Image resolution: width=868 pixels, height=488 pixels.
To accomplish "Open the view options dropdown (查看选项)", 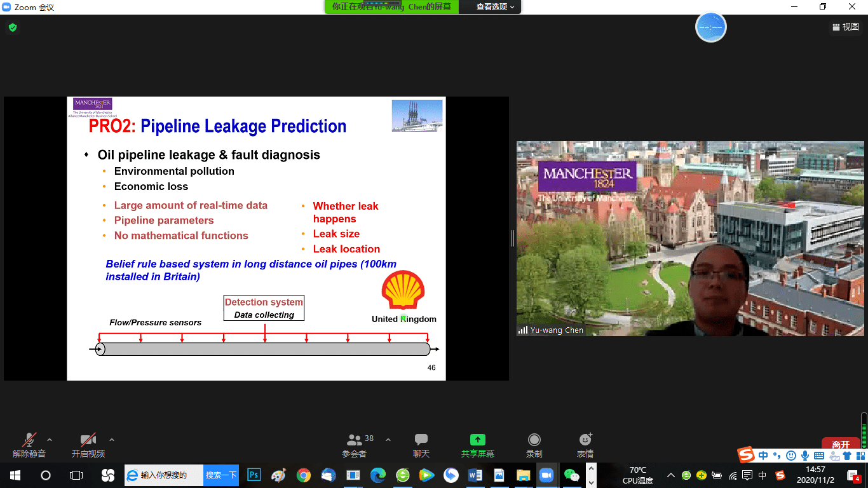I will [x=496, y=7].
